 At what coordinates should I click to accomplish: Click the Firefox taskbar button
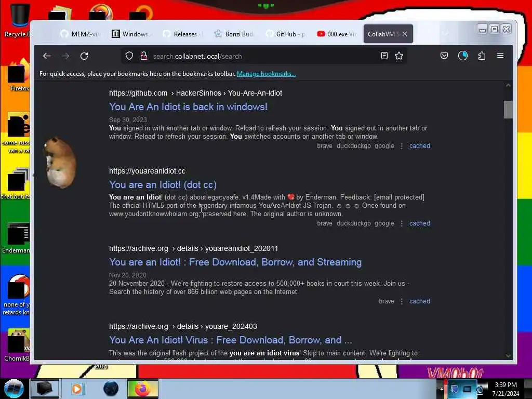coord(142,389)
